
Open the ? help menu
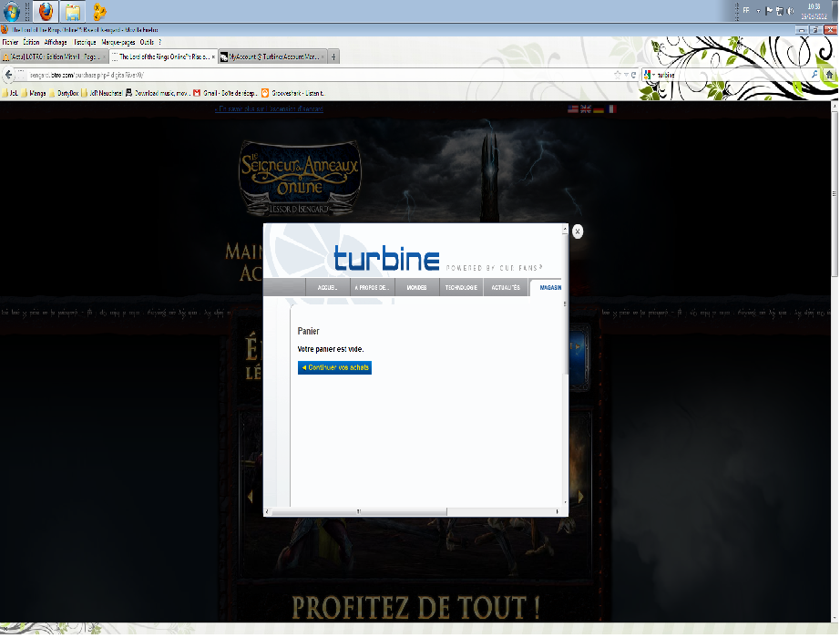pyautogui.click(x=159, y=42)
